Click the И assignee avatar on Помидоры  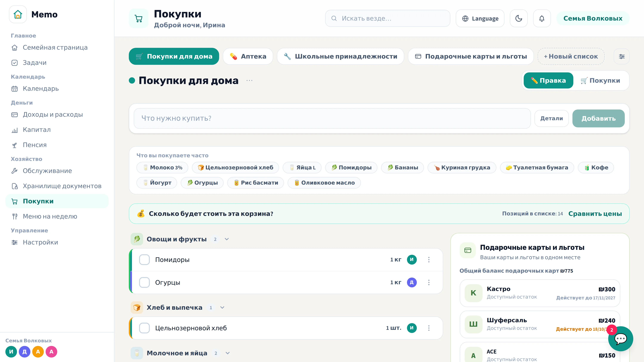412,260
